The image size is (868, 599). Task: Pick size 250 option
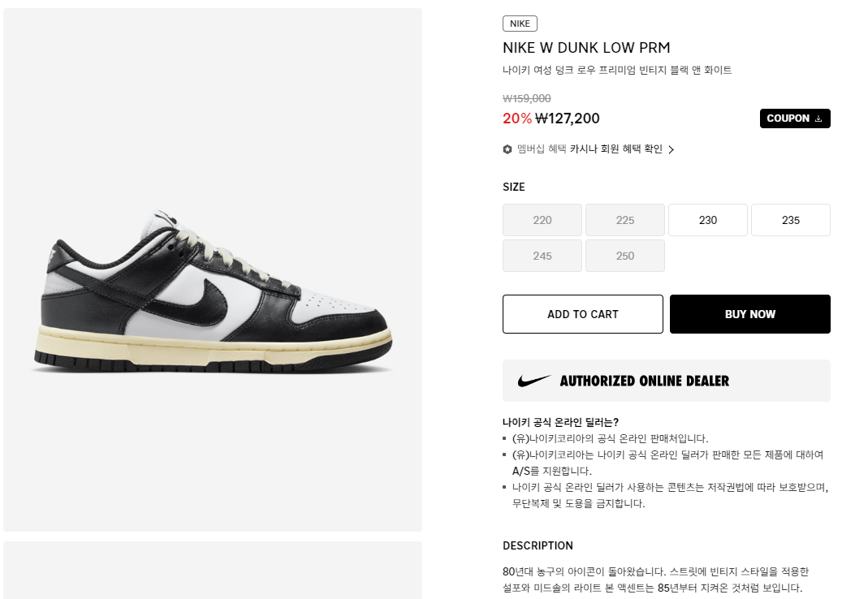[625, 256]
